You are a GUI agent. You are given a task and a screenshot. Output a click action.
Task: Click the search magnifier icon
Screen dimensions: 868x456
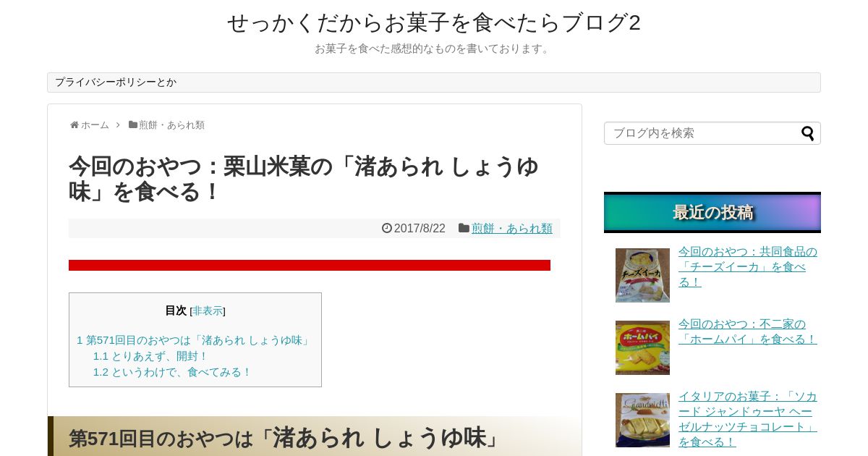[807, 133]
